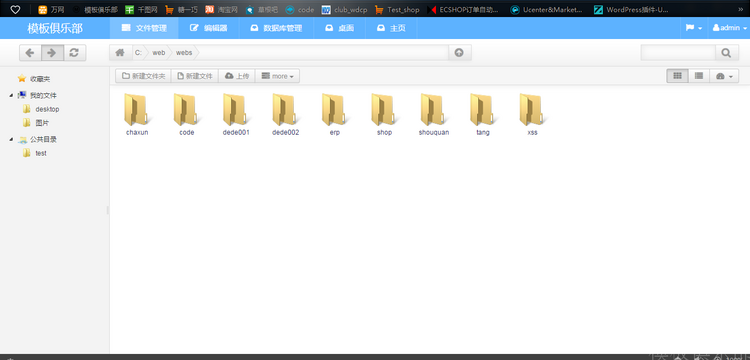750x360 pixels.
Task: Click the 模板俱乐部 site logo
Action: (x=55, y=28)
